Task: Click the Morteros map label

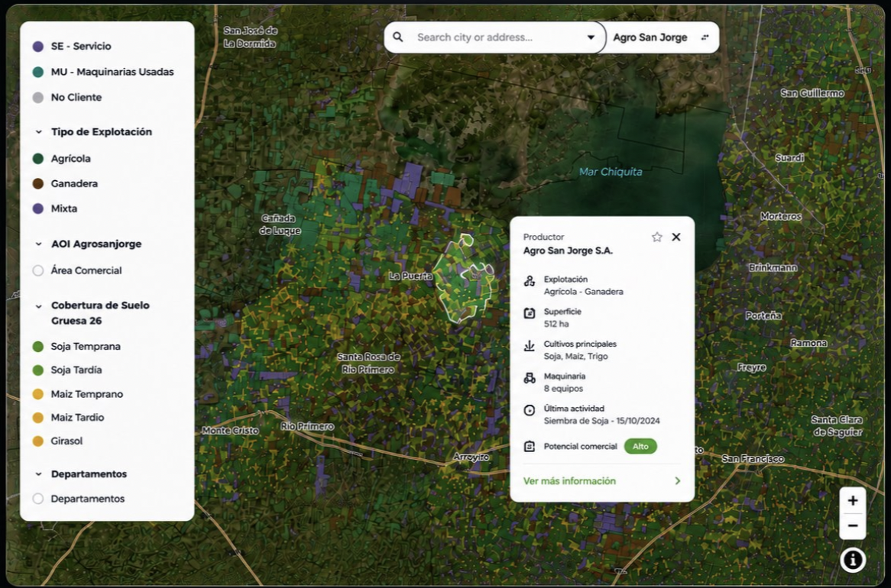Action: click(781, 216)
